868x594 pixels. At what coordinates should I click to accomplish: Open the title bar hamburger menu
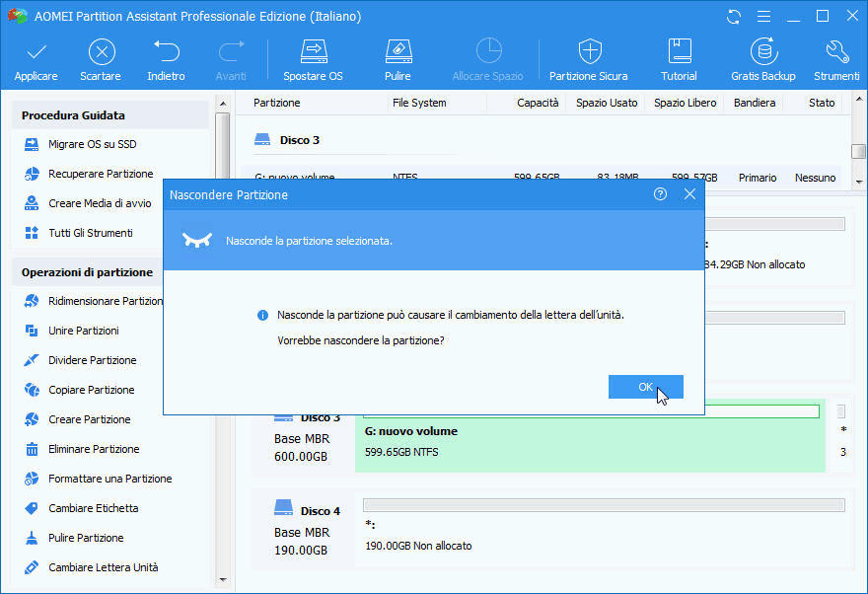[x=761, y=17]
